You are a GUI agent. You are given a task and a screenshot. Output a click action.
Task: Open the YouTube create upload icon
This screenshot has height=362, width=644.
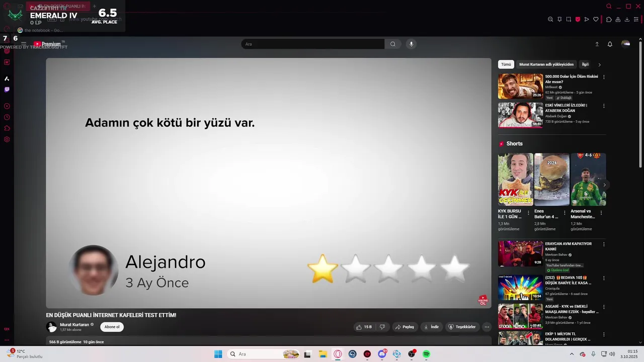click(x=597, y=44)
